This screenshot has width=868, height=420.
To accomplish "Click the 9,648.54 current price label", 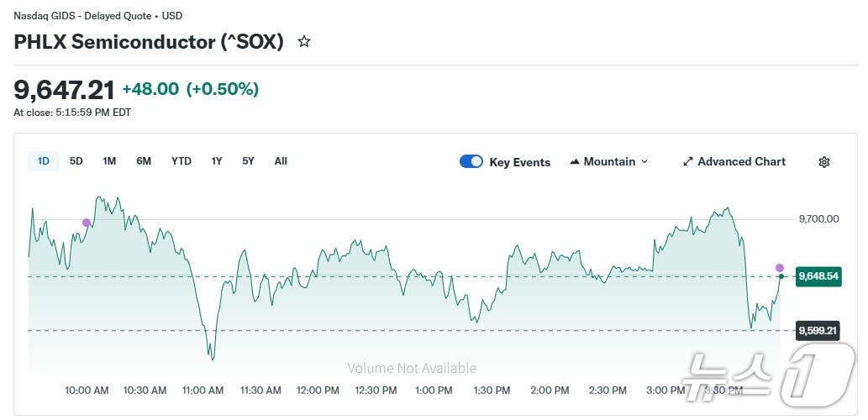I will [x=818, y=276].
